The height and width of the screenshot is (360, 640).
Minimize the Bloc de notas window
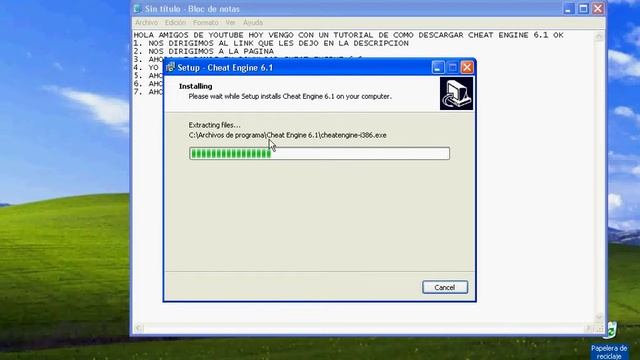point(569,9)
